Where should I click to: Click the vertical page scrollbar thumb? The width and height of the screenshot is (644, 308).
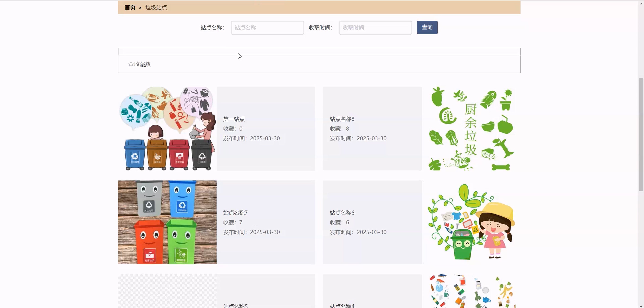[x=641, y=134]
